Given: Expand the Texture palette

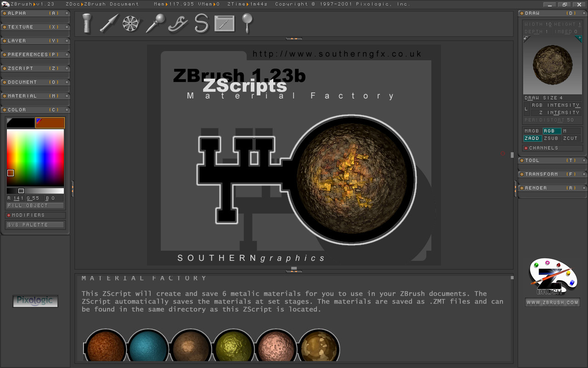Looking at the screenshot, I should coord(35,27).
